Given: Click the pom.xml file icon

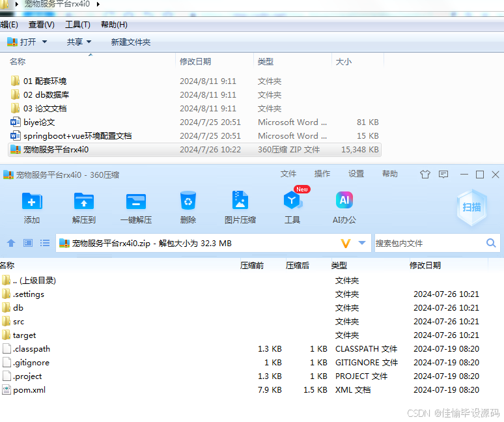Looking at the screenshot, I should coord(7,390).
